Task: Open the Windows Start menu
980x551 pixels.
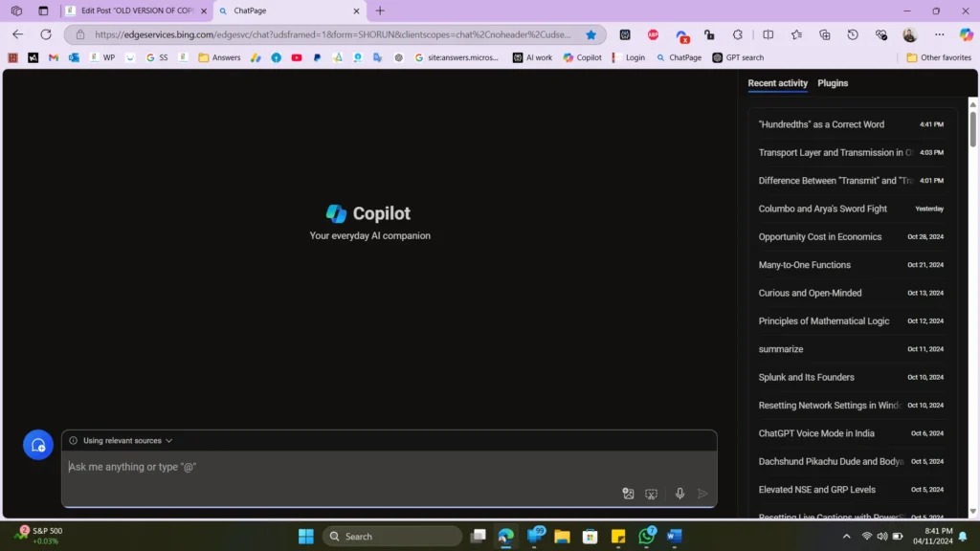Action: pyautogui.click(x=305, y=536)
